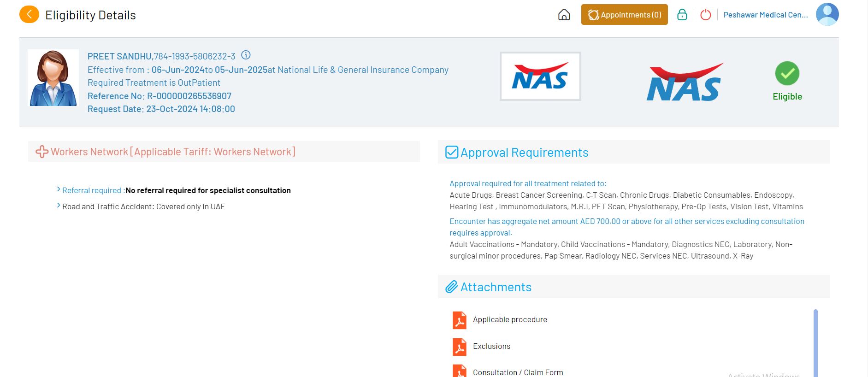This screenshot has width=868, height=377.
Task: Click the green lock icon
Action: click(682, 15)
